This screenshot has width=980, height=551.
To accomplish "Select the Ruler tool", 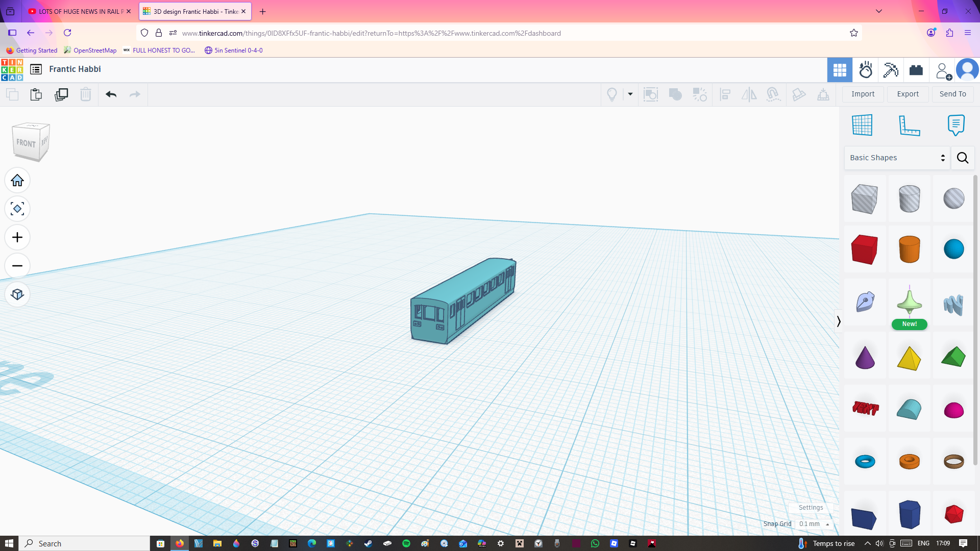I will pyautogui.click(x=909, y=125).
